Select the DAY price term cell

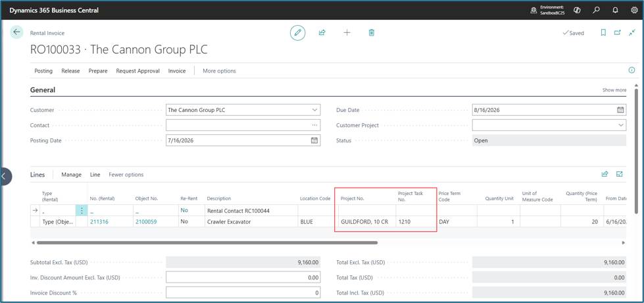457,221
